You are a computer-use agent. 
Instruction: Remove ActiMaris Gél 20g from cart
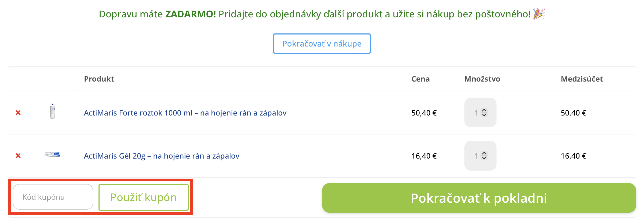coord(18,156)
